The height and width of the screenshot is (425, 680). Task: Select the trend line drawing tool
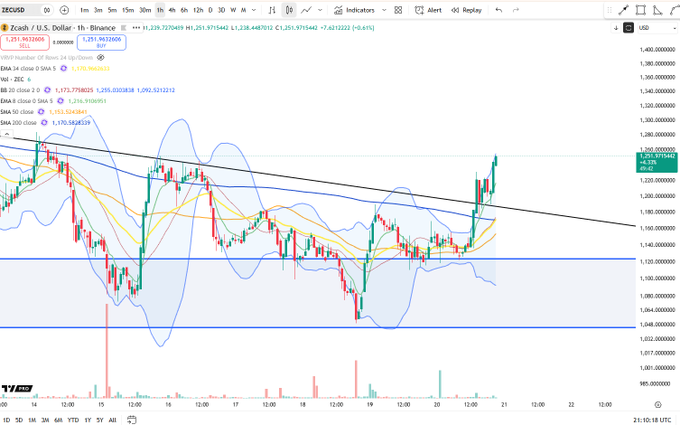[623, 10]
